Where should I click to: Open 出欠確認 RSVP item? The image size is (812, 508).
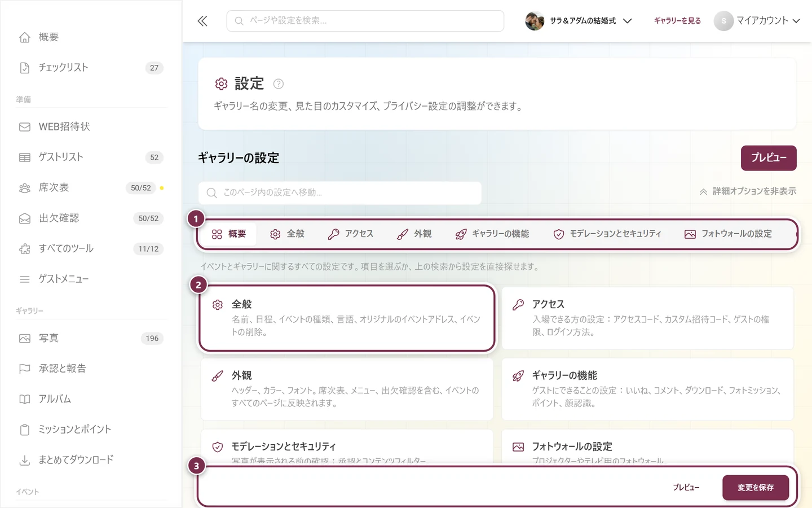click(91, 218)
